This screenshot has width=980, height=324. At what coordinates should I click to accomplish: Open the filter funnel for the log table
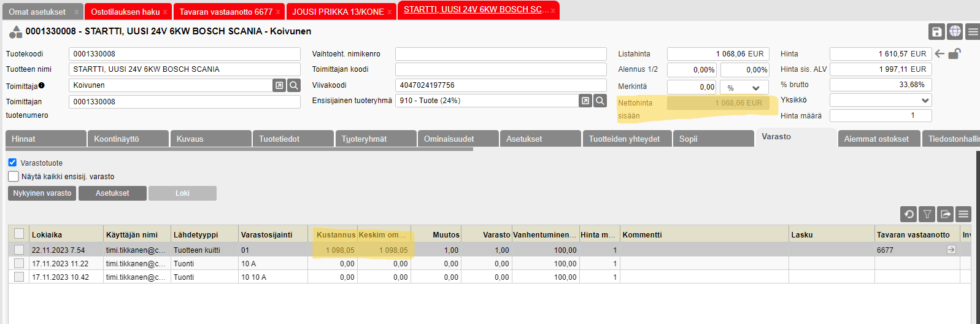pyautogui.click(x=927, y=214)
